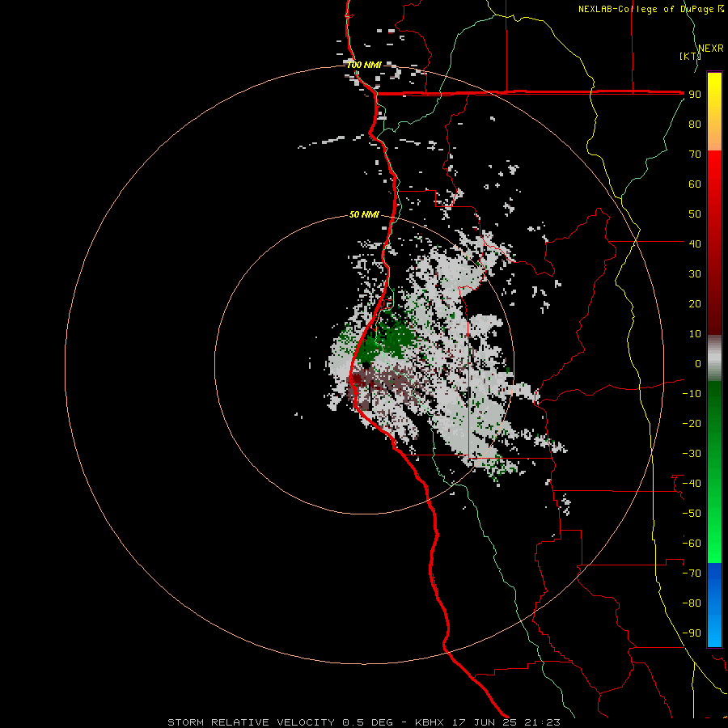Click the -20 value on velocity legend
This screenshot has width=728, height=728.
pos(692,423)
